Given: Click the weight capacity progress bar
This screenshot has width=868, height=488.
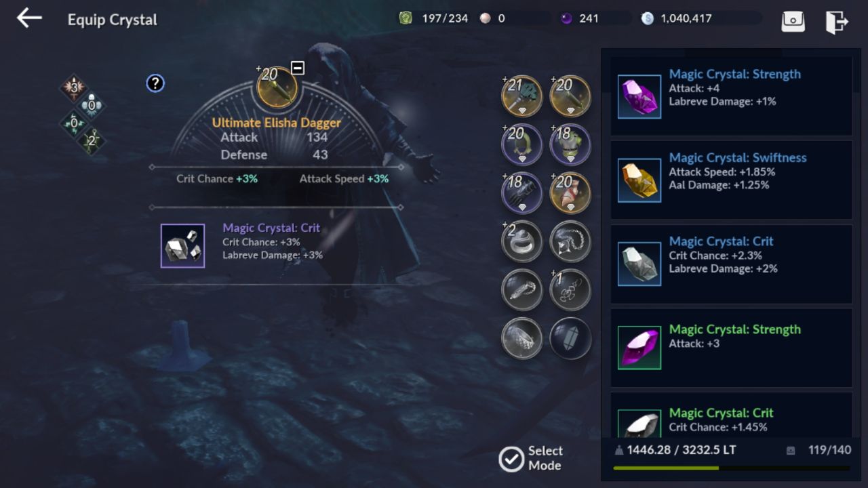Looking at the screenshot, I should coord(731,468).
